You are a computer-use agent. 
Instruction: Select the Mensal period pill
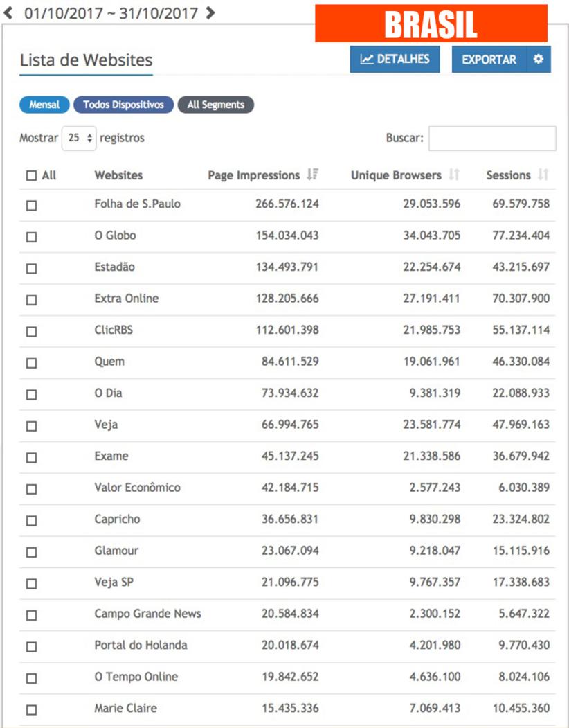(44, 105)
